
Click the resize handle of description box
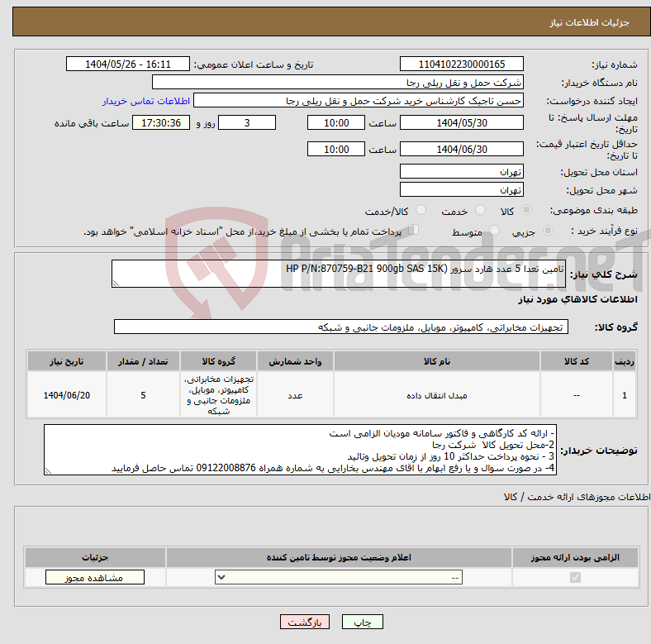(x=116, y=284)
